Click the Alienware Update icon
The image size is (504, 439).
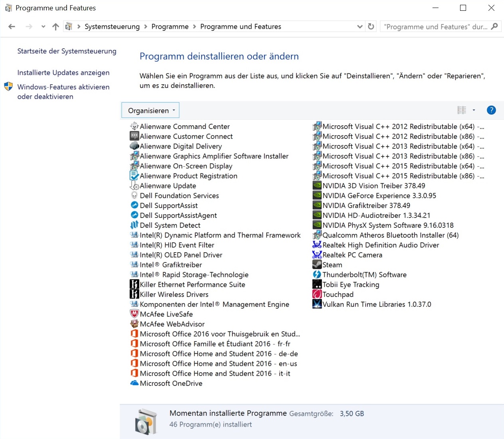click(x=135, y=186)
